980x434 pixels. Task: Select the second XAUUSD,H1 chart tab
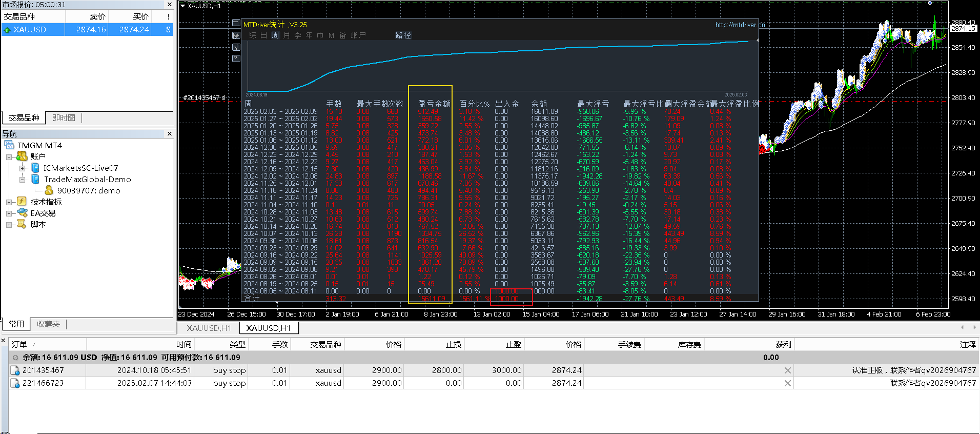pos(268,328)
